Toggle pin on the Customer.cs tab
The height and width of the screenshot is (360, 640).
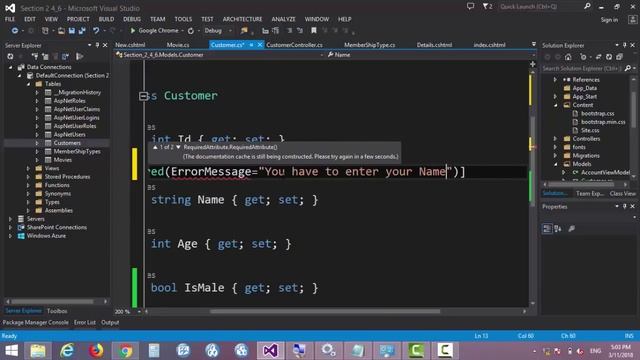251,45
